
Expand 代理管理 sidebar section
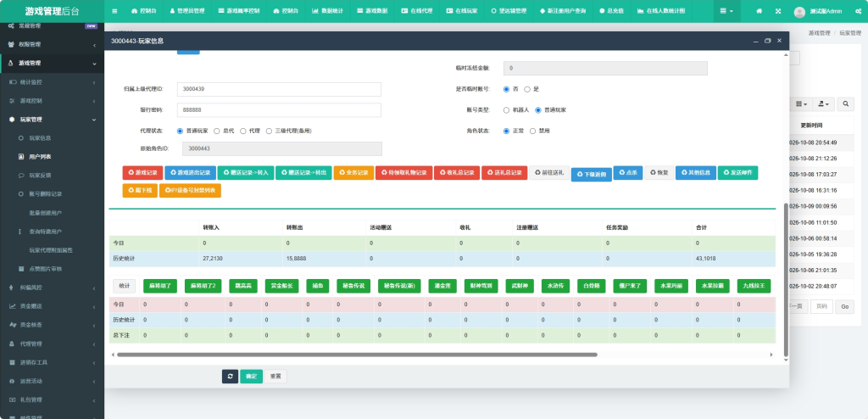(x=52, y=344)
